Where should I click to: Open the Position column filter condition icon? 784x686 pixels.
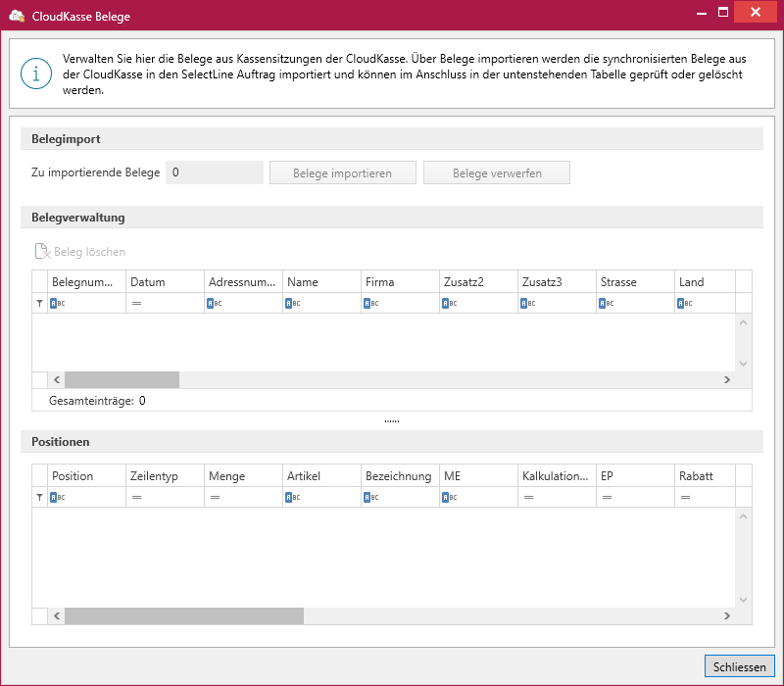(58, 497)
